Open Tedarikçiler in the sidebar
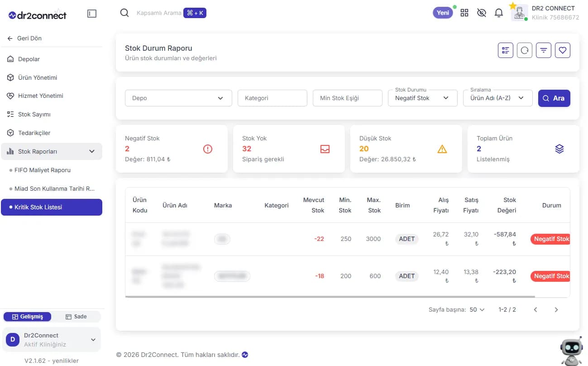This screenshot has height=366, width=588. (52, 133)
